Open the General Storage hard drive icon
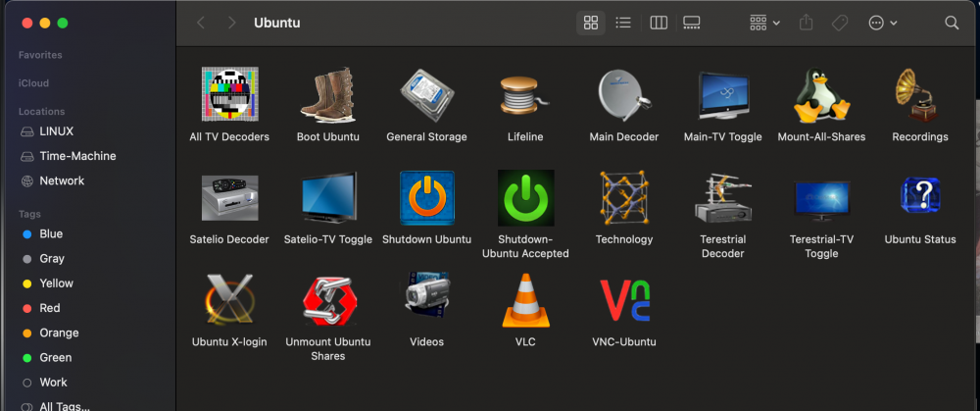 pos(427,94)
